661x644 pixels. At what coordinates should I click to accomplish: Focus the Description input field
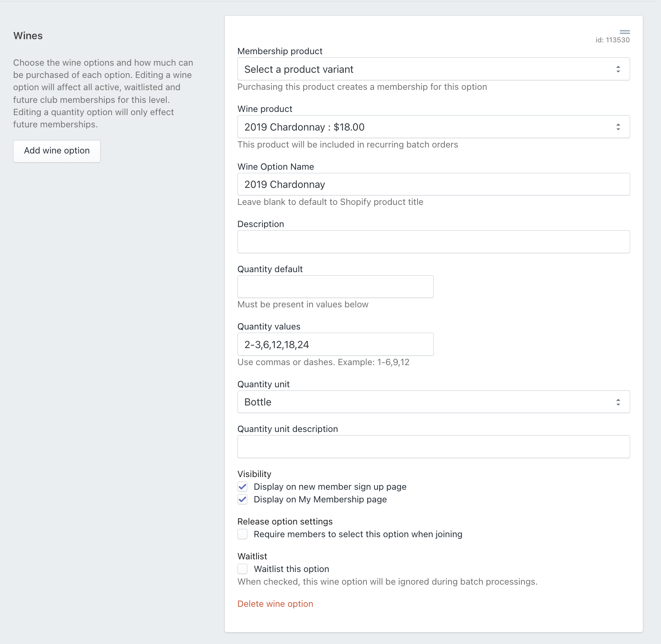point(433,242)
